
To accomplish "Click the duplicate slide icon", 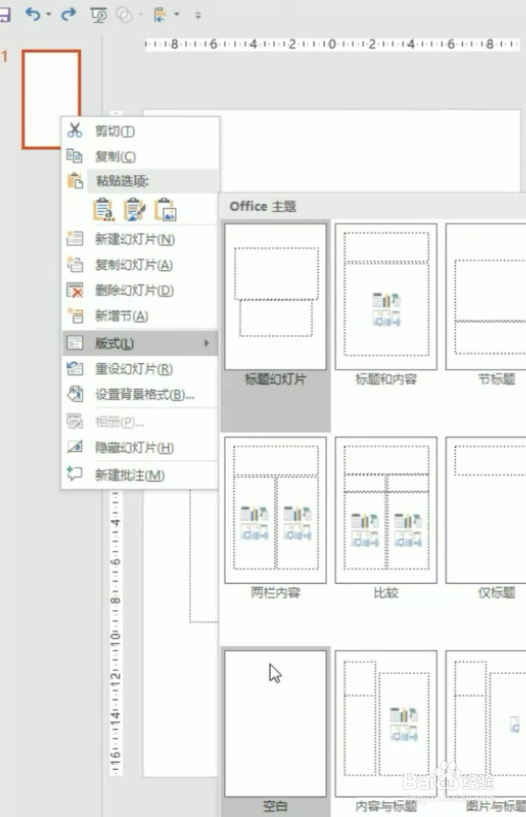I will 75,264.
